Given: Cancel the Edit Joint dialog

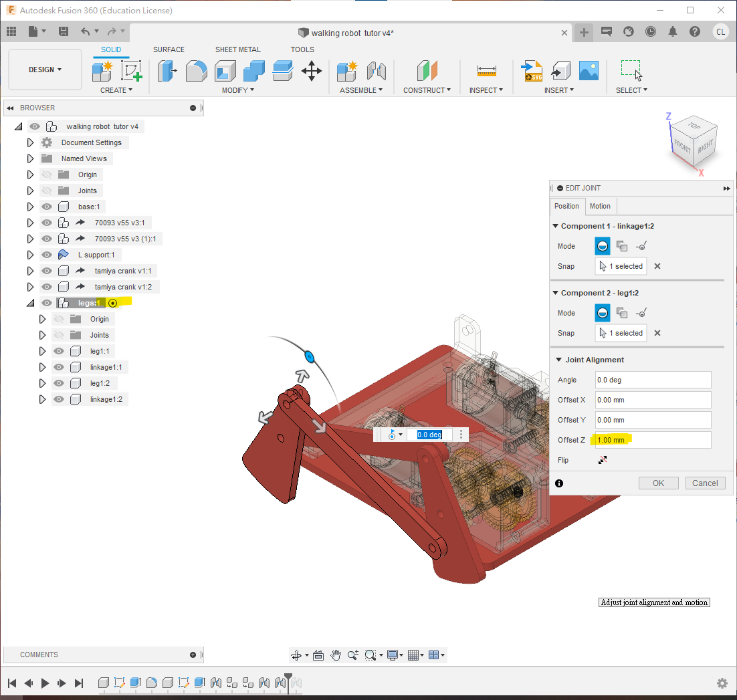Looking at the screenshot, I should pyautogui.click(x=705, y=483).
